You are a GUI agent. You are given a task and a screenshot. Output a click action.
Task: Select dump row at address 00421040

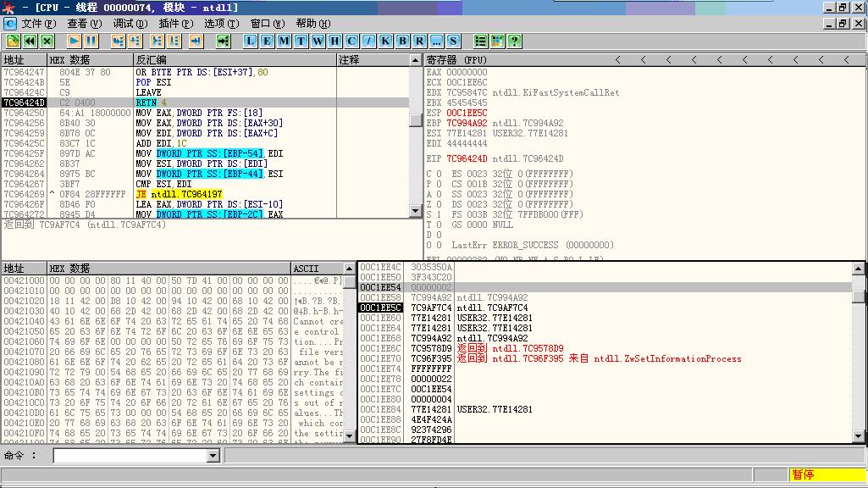tap(173, 321)
